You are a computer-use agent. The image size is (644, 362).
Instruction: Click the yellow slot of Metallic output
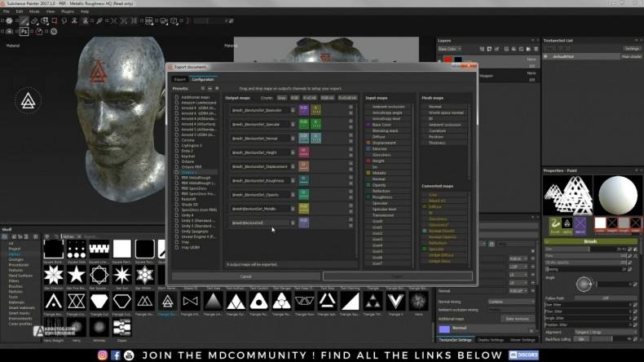[303, 209]
